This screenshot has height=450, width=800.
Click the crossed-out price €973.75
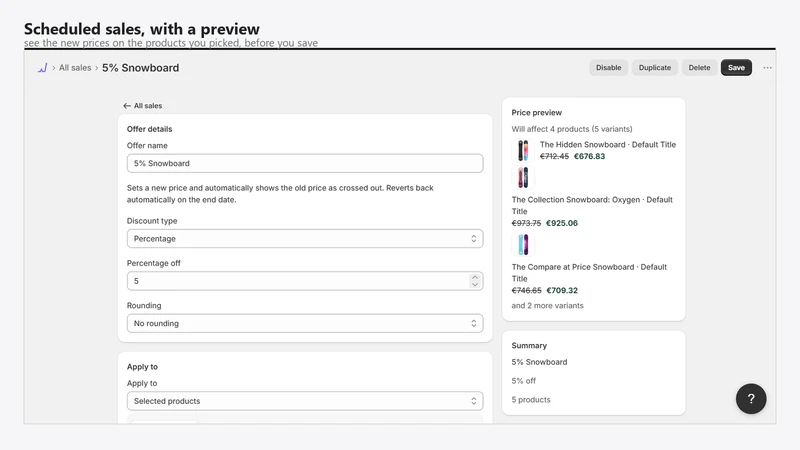pos(526,223)
